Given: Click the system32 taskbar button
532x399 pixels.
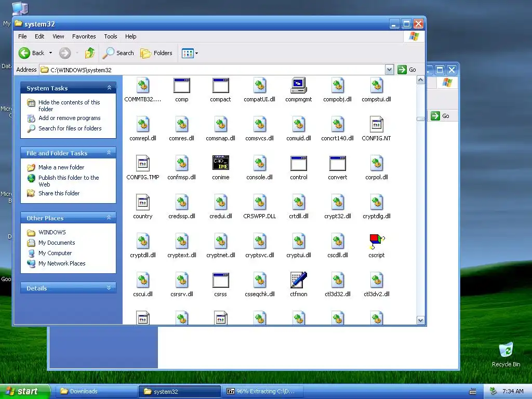Looking at the screenshot, I should coord(180,391).
